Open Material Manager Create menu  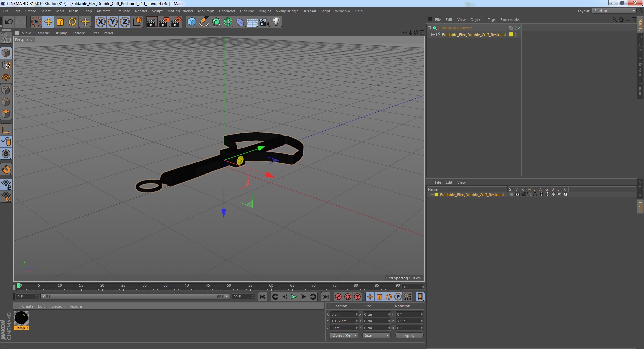[x=28, y=306]
